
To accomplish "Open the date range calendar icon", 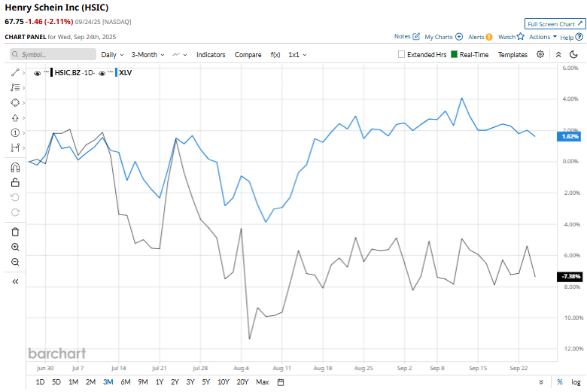I will pyautogui.click(x=281, y=382).
